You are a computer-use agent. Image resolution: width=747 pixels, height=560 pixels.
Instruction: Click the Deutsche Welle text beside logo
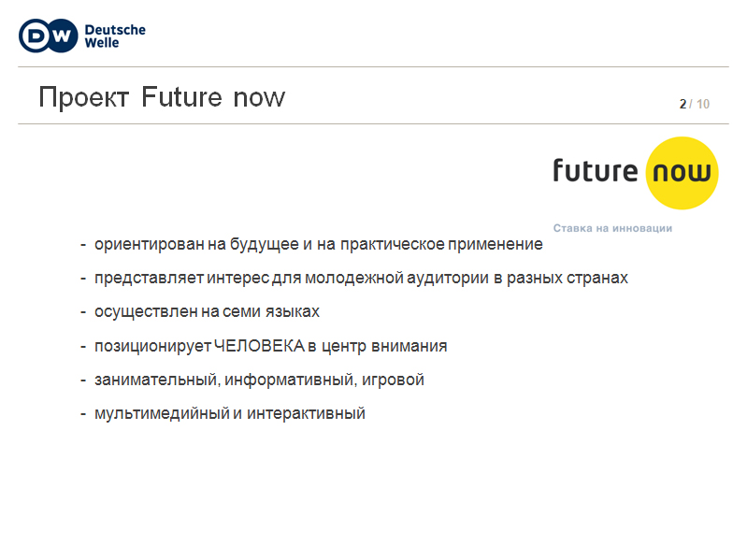[115, 36]
